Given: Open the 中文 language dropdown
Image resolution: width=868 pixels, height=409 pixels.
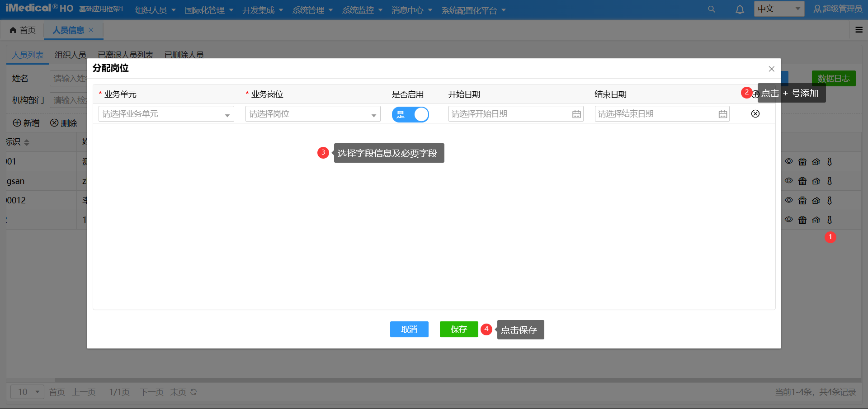Looking at the screenshot, I should 778,9.
